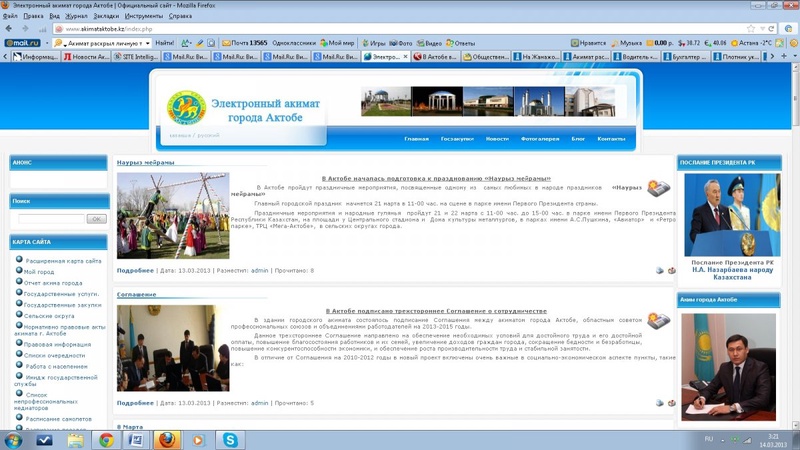Open the RU language selector in the system tray

[x=709, y=439]
